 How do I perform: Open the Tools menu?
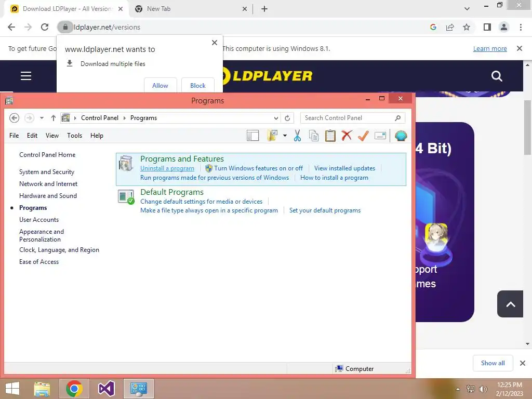pyautogui.click(x=75, y=136)
